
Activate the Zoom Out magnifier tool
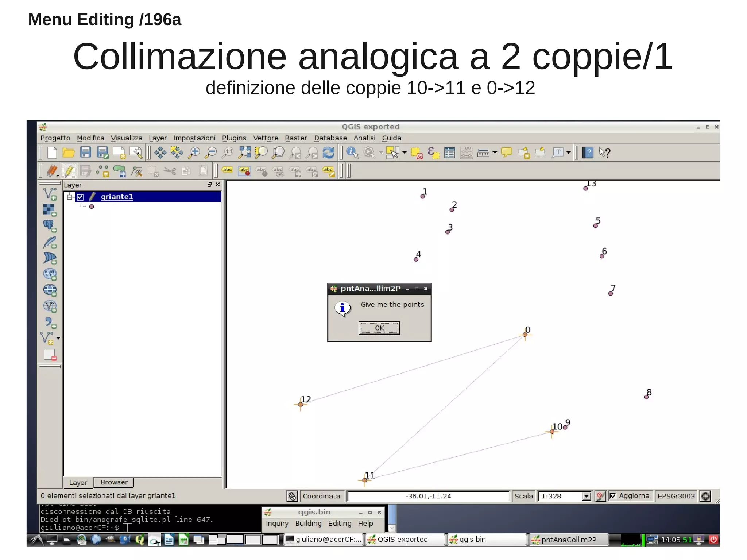[210, 152]
